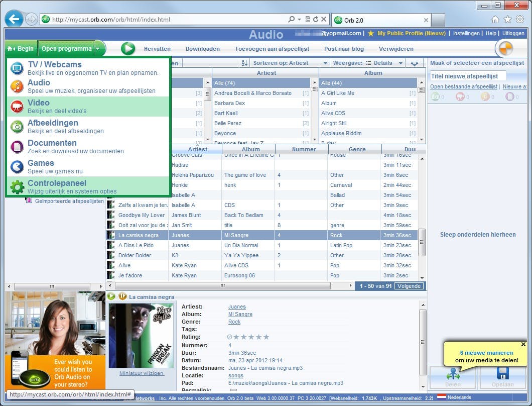Select album A Girl Like Me
Viewport: 532px width, 406px height.
(368, 93)
